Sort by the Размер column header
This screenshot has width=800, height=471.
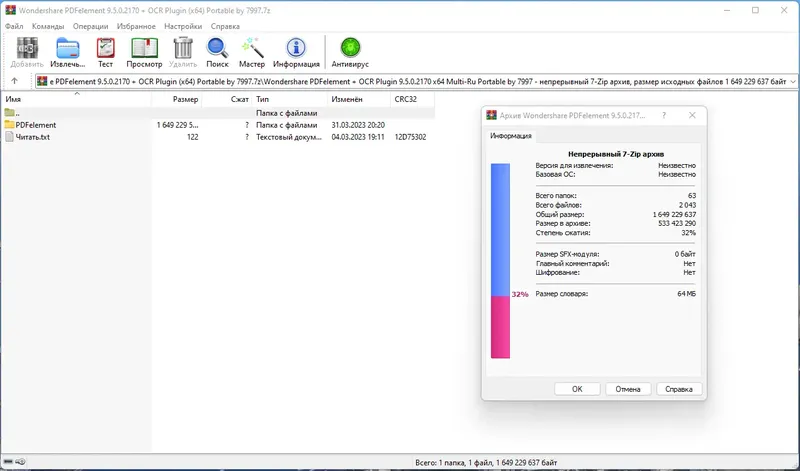pyautogui.click(x=177, y=99)
